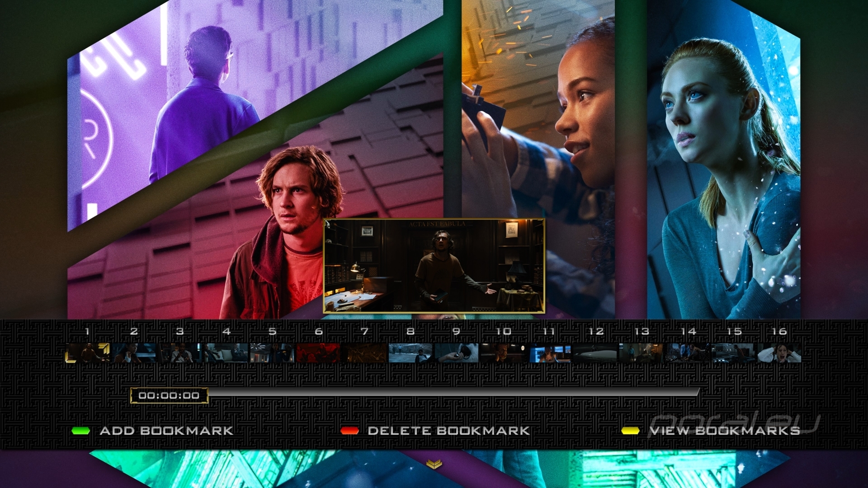Jump to chapter 3 thumbnail

pos(180,353)
